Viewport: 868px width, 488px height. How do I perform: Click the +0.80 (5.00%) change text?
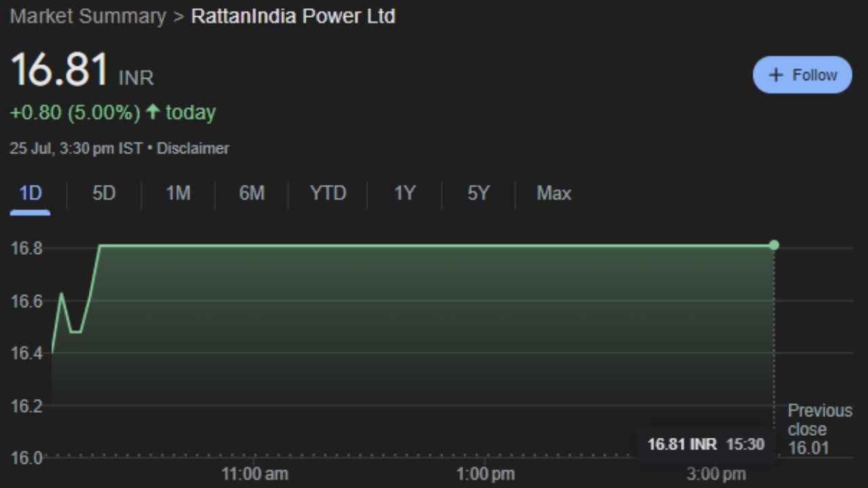[75, 113]
